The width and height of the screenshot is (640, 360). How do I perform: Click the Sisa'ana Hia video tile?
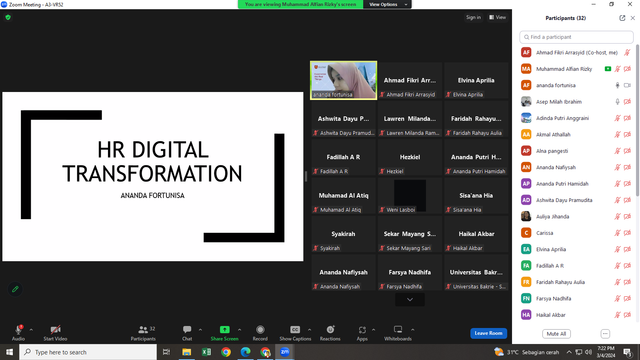coord(476,196)
